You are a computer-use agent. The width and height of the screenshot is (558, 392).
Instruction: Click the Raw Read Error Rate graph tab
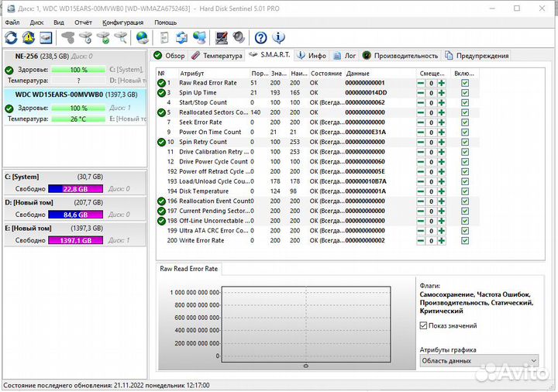pos(189,269)
